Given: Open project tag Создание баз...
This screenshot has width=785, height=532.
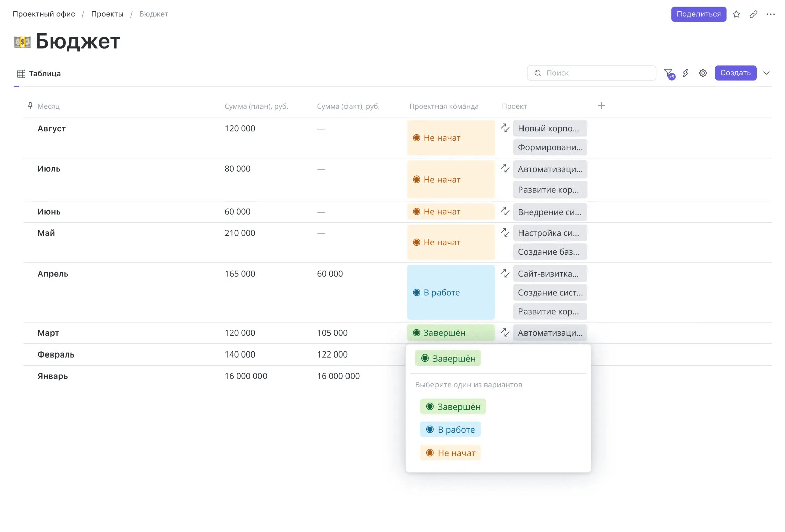Looking at the screenshot, I should point(550,252).
